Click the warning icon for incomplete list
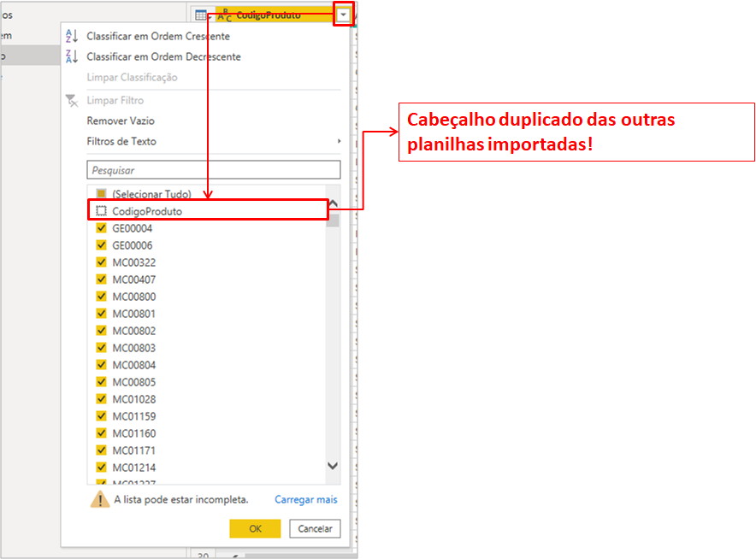 click(x=100, y=499)
